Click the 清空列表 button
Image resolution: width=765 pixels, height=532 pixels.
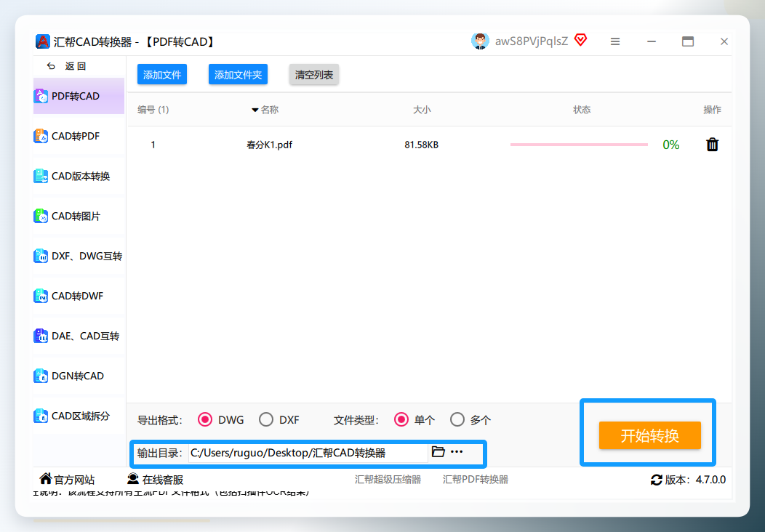pyautogui.click(x=313, y=75)
